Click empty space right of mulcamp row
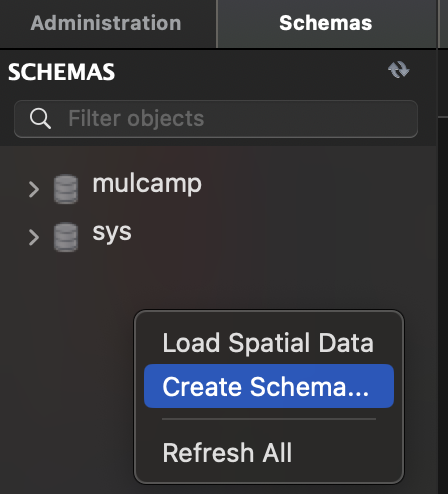This screenshot has width=448, height=494. pyautogui.click(x=317, y=189)
